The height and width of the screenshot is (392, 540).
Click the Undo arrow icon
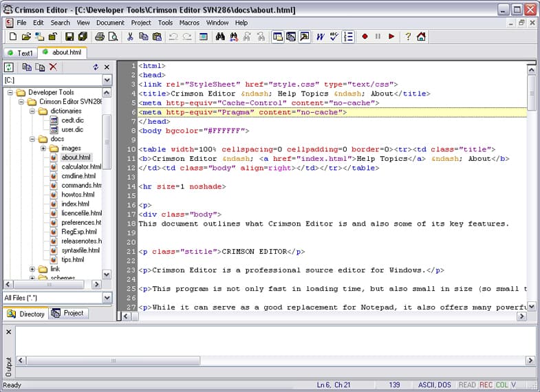173,36
